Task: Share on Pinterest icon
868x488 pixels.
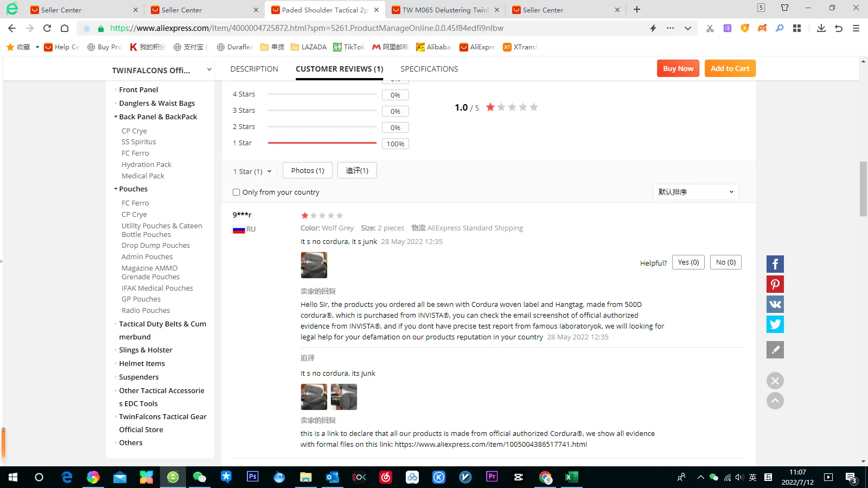Action: [x=775, y=284]
